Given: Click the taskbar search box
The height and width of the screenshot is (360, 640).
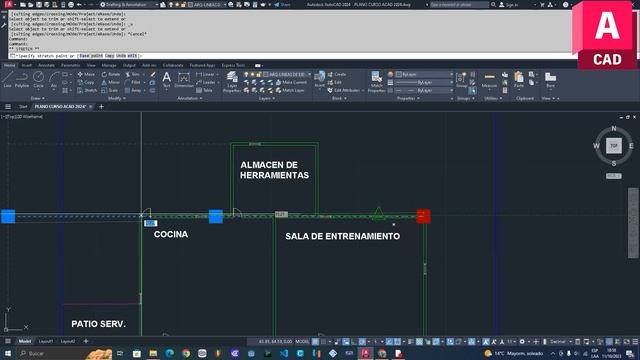Looking at the screenshot, I should pyautogui.click(x=63, y=353).
